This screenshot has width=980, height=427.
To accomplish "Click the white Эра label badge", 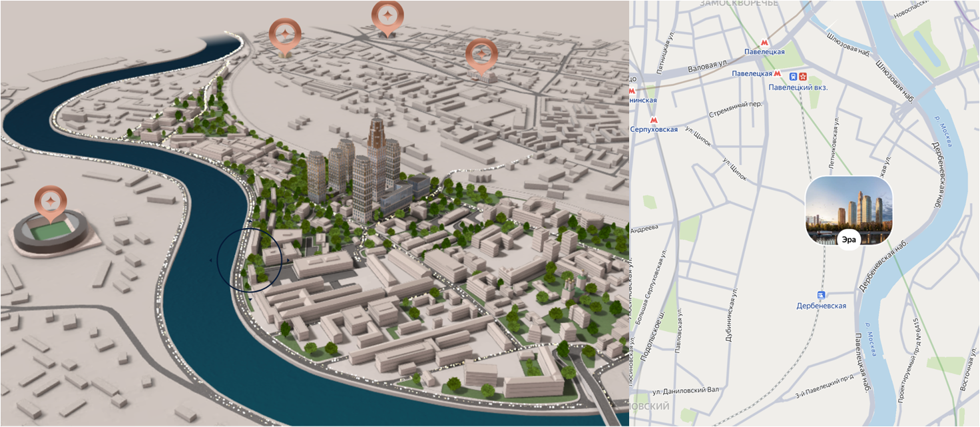I will point(848,238).
